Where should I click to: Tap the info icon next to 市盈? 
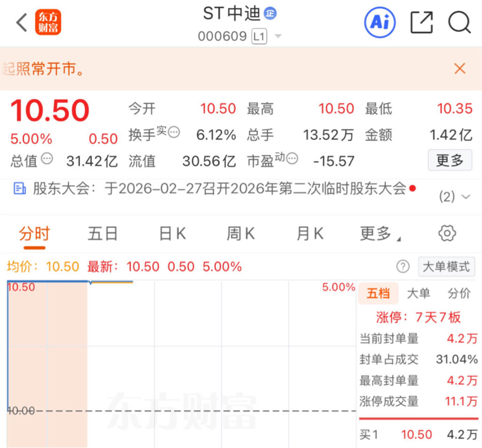[292, 159]
